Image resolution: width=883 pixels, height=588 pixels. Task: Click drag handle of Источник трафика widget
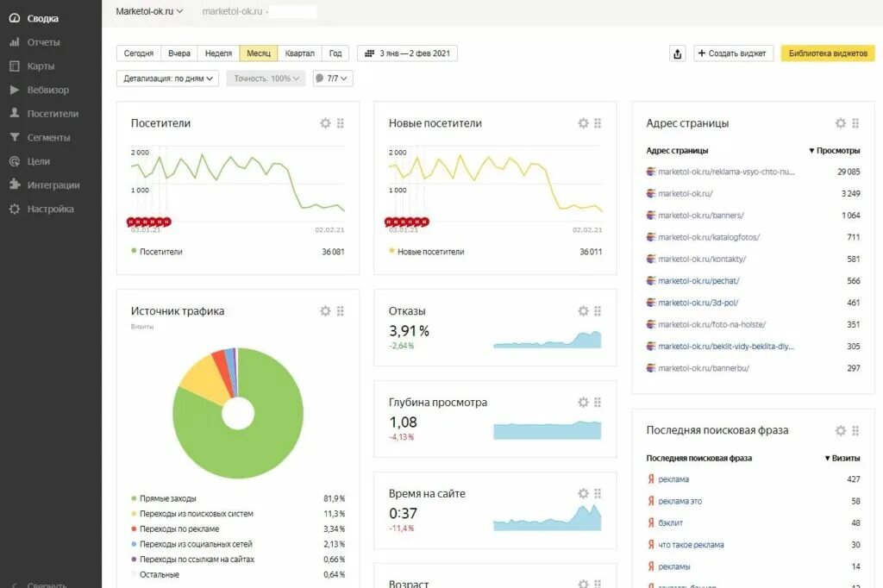tap(340, 311)
